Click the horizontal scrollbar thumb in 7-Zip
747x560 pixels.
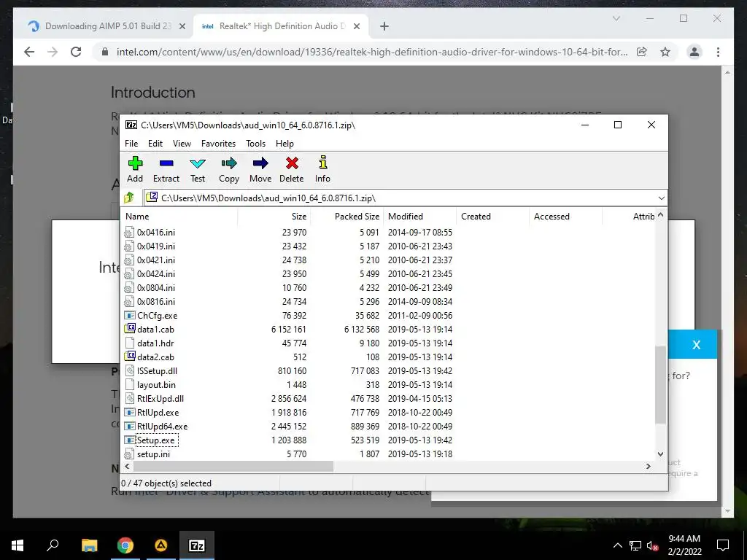coord(233,466)
